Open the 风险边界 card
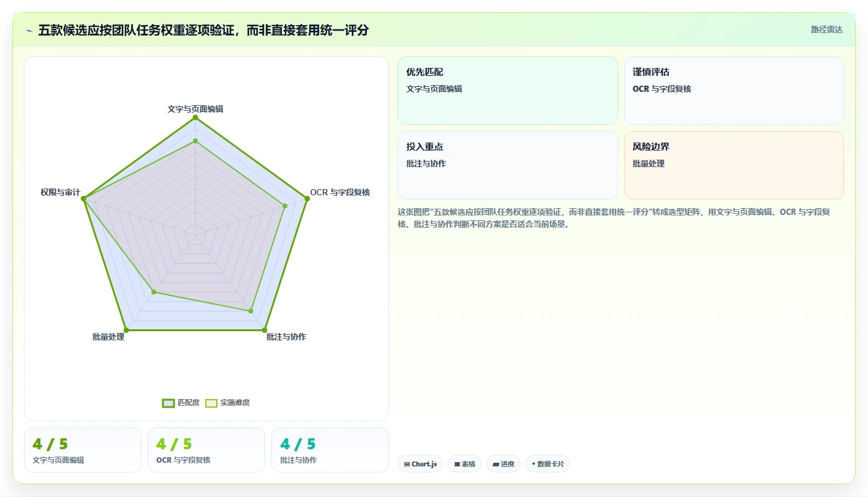 tap(734, 165)
